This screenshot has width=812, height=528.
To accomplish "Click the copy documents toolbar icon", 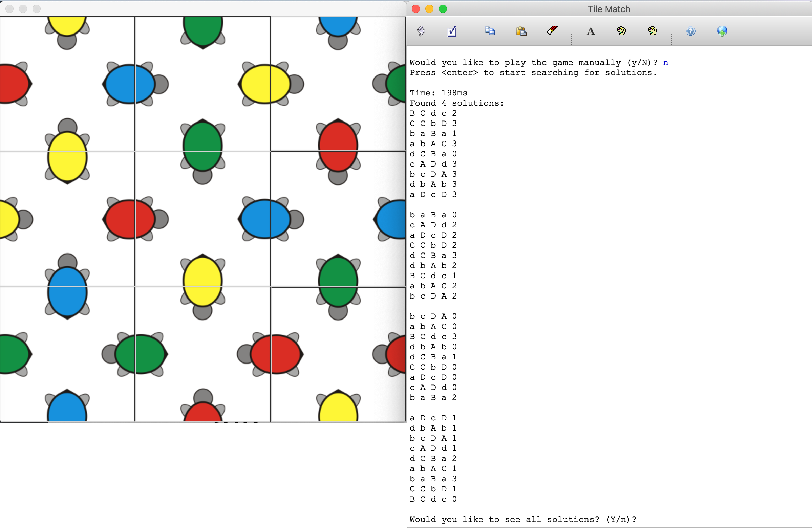I will 490,31.
